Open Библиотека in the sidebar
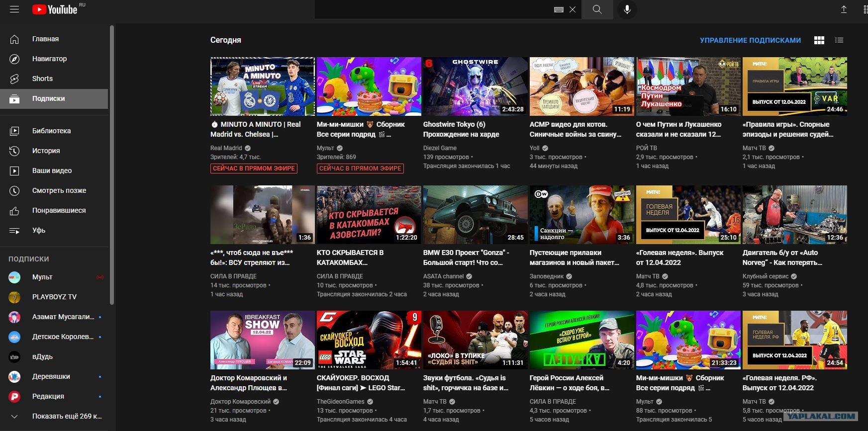This screenshot has height=431, width=868. coord(54,131)
